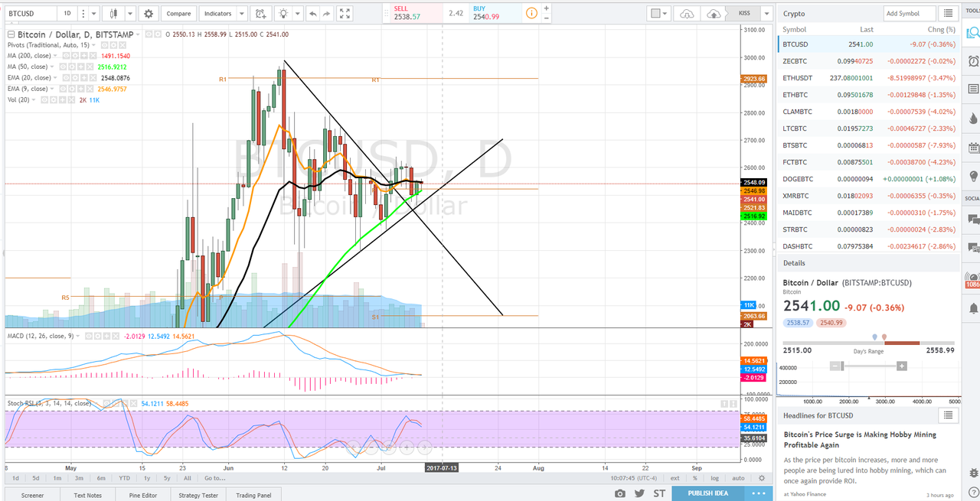Save chart with the cloud upload icon
Viewport: 980px width, 501px height.
coord(714,14)
